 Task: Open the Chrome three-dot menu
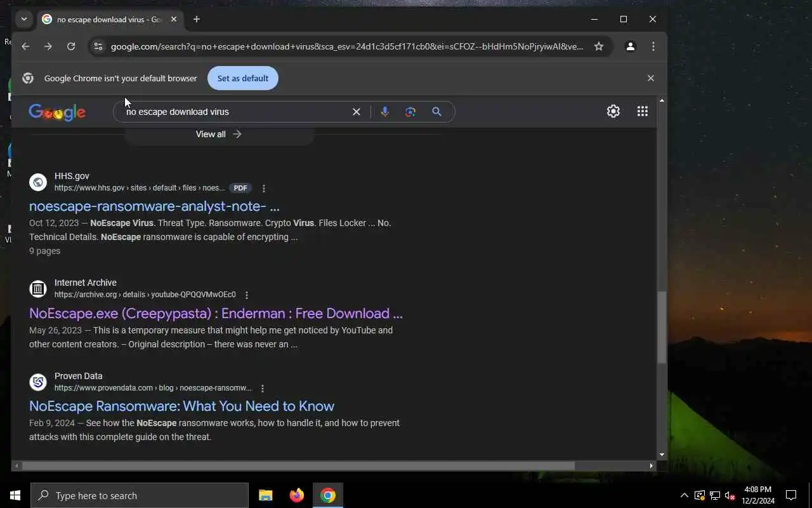653,46
